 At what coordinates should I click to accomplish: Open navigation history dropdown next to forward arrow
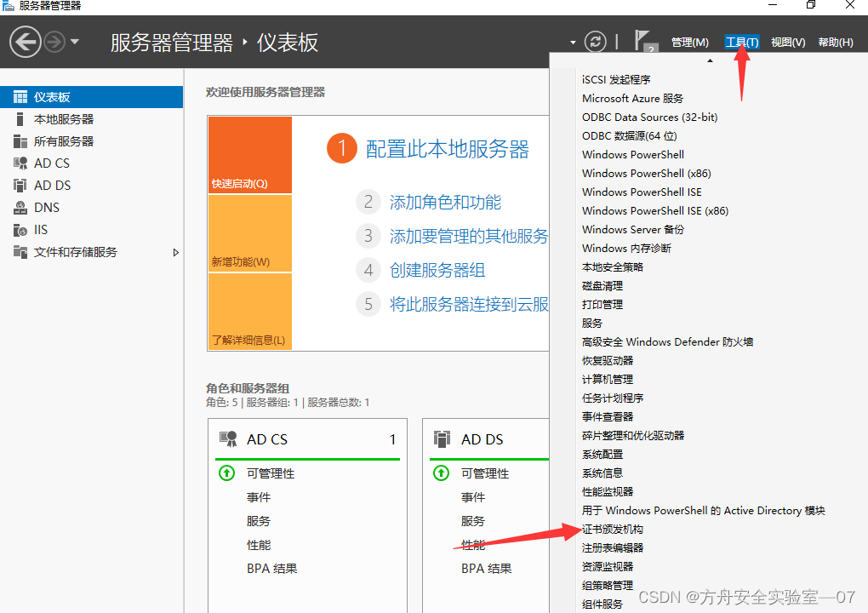pos(75,42)
